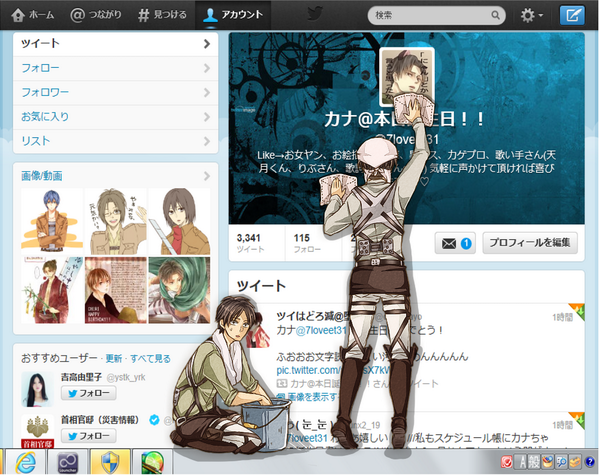
Task: Open the green cloak character thumbnail
Action: tap(179, 290)
